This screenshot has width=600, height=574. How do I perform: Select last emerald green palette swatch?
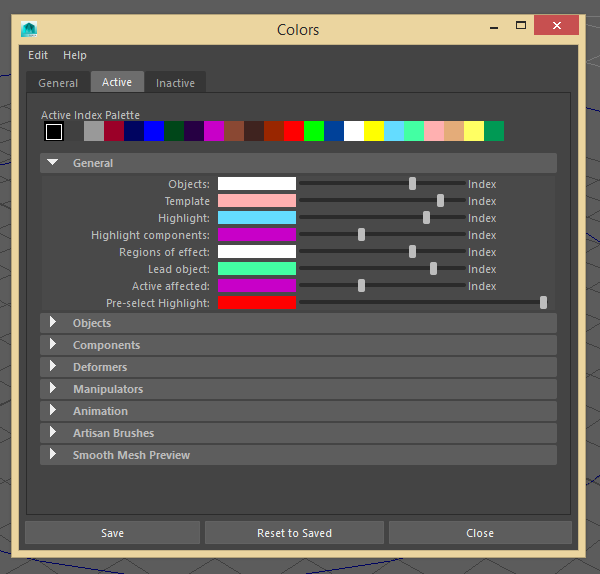coord(494,131)
